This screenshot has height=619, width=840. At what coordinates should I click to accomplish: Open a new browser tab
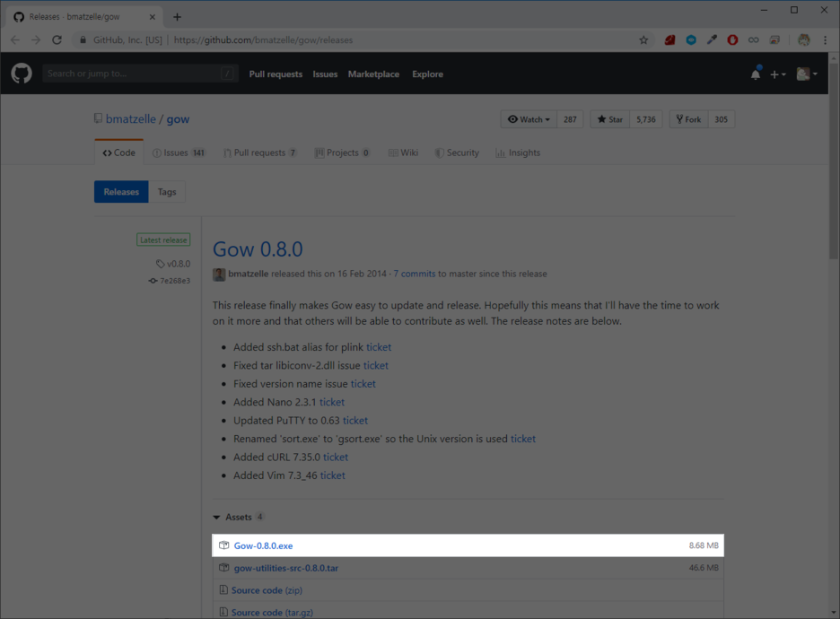[x=178, y=17]
